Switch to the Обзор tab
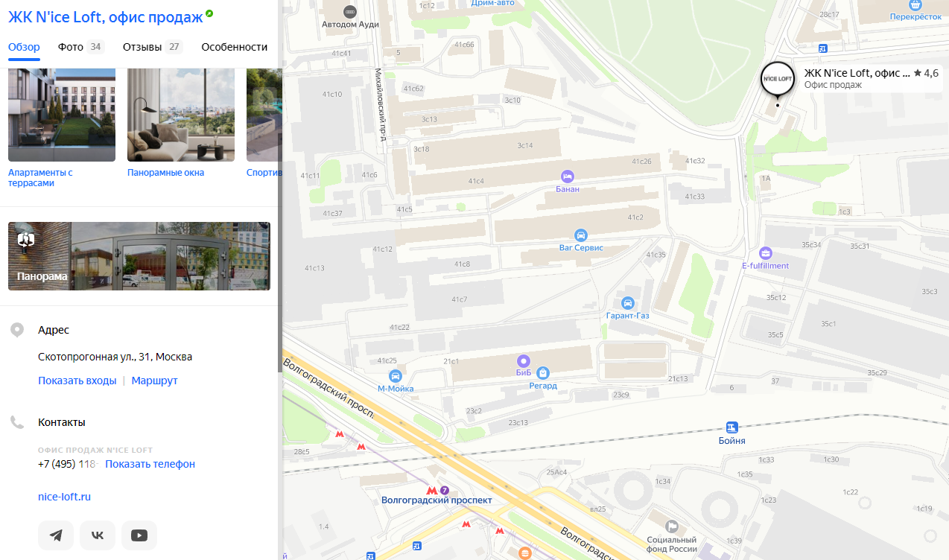 tap(24, 47)
